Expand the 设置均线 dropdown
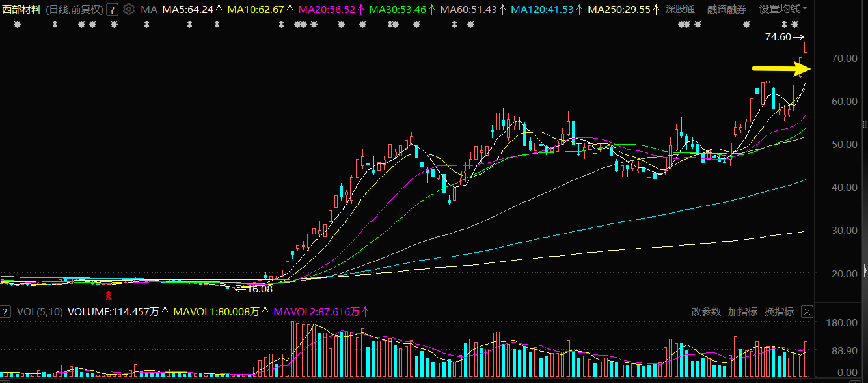 point(783,9)
